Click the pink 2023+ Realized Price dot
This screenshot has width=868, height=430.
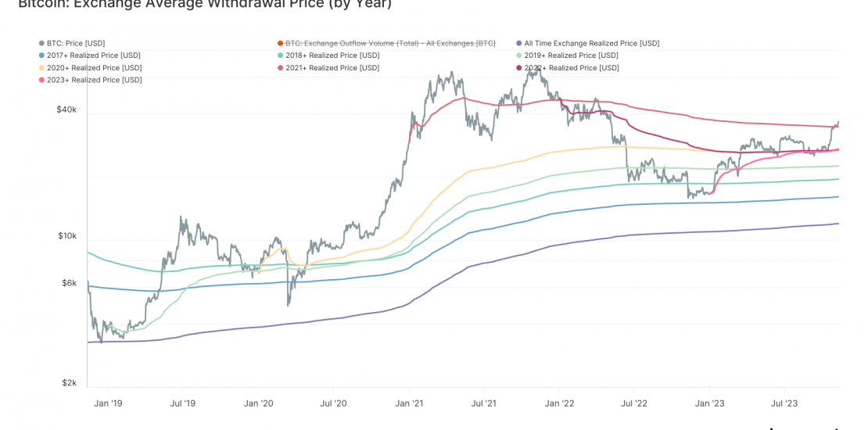tap(41, 80)
